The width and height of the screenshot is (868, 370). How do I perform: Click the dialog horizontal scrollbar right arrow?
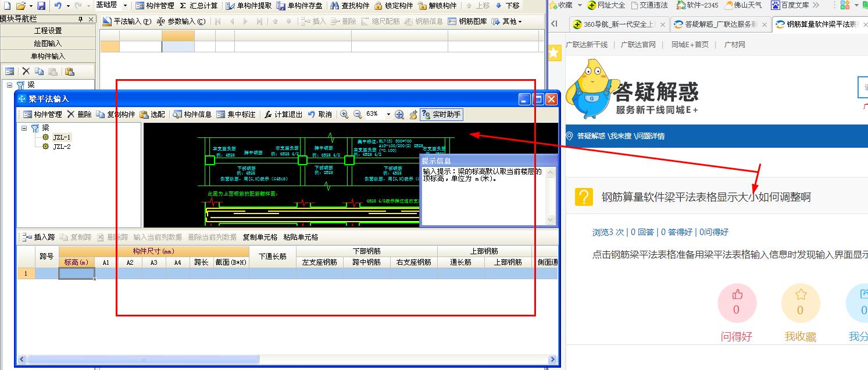(552, 360)
